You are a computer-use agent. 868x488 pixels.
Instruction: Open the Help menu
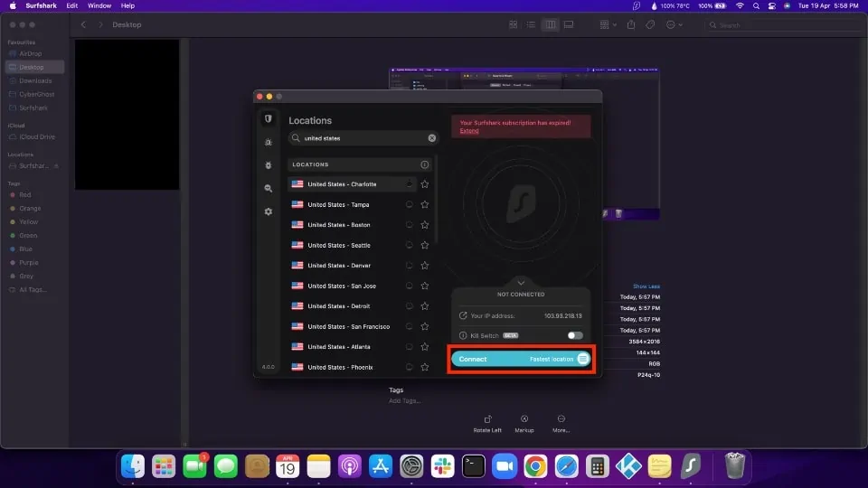point(127,5)
